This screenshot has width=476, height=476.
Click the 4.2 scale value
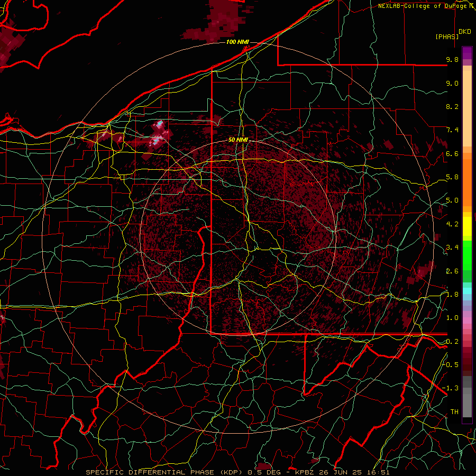click(452, 224)
